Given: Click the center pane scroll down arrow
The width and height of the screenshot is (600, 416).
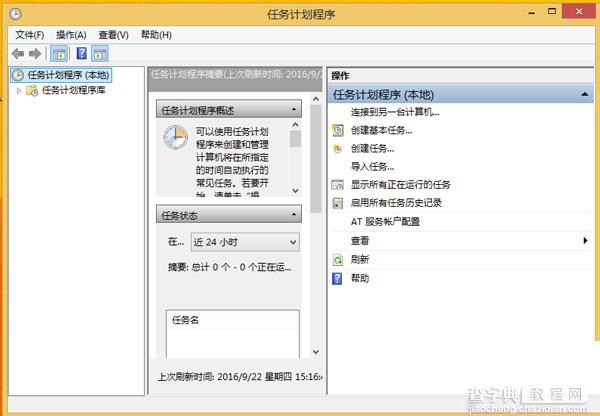Looking at the screenshot, I should (316, 351).
